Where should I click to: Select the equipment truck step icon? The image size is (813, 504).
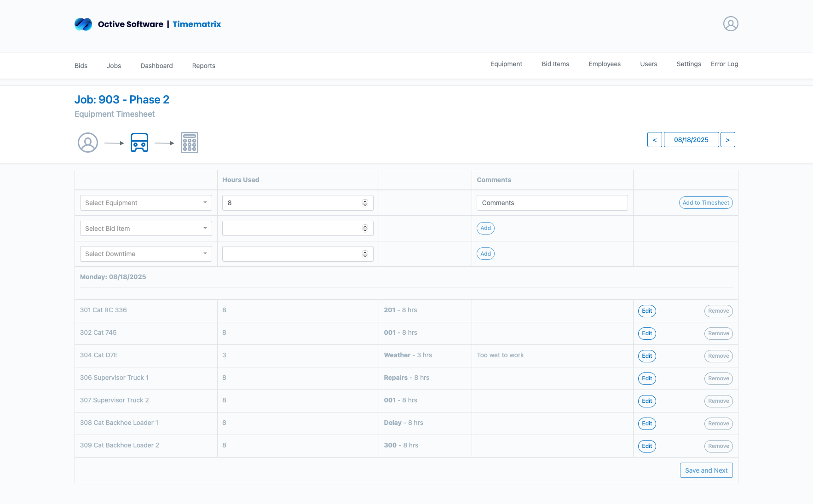point(139,143)
